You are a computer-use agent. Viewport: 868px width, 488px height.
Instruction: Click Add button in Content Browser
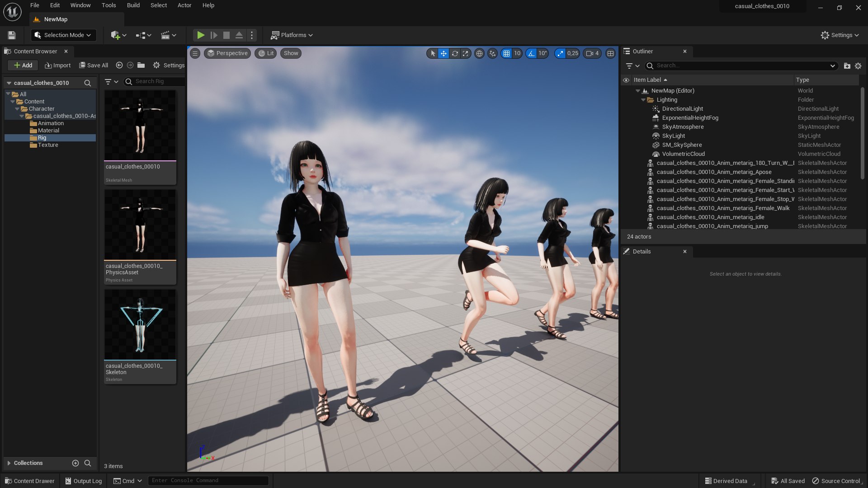(23, 66)
